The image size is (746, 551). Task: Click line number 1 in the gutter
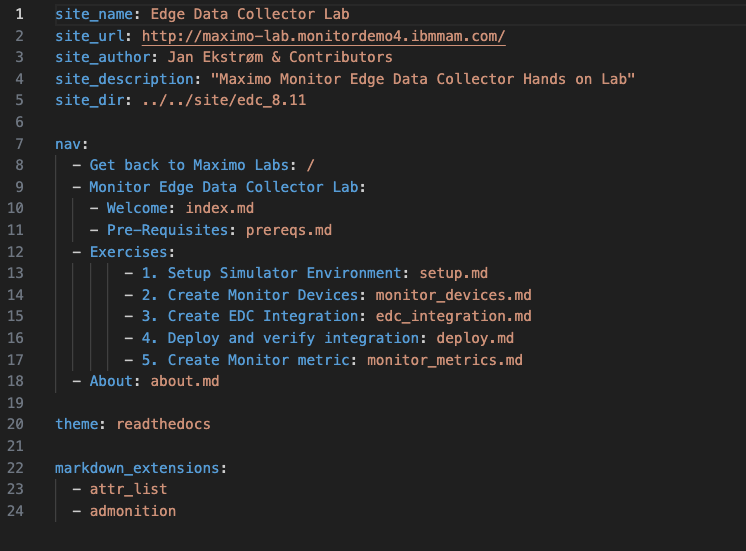coord(20,14)
